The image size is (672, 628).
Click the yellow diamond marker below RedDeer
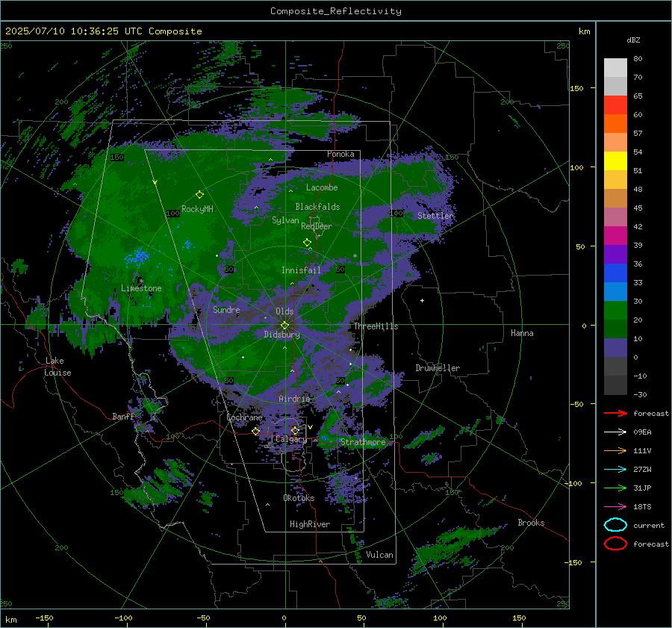tap(307, 243)
